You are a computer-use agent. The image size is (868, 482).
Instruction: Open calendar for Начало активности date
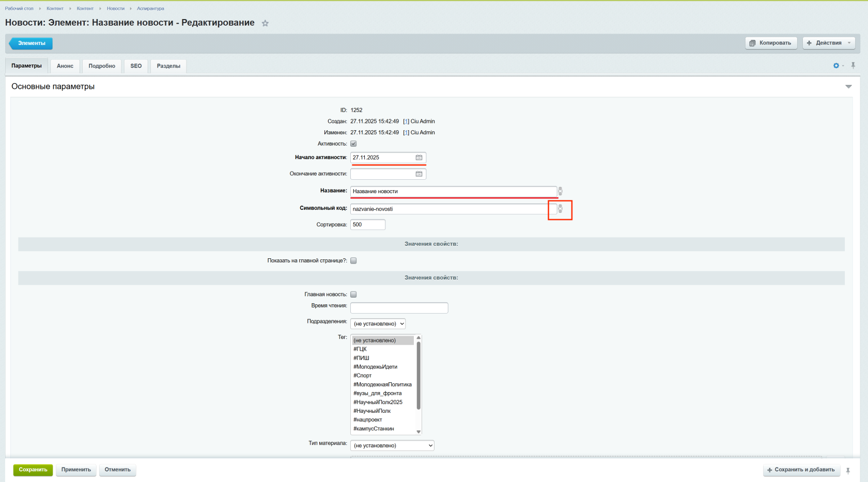point(419,158)
